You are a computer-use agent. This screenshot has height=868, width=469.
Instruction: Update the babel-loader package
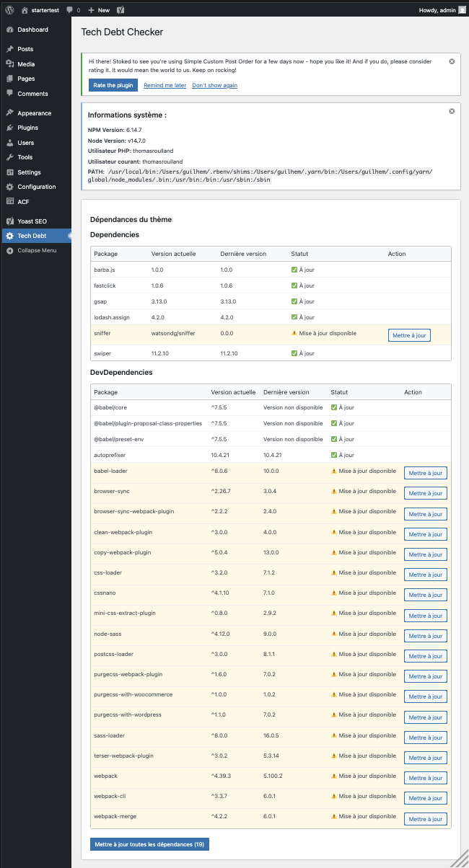pyautogui.click(x=425, y=473)
